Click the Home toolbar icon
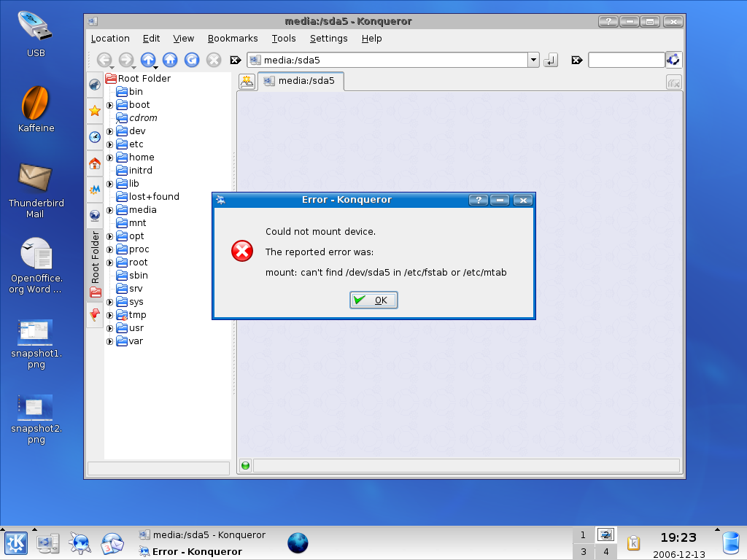This screenshot has height=560, width=747. [170, 60]
